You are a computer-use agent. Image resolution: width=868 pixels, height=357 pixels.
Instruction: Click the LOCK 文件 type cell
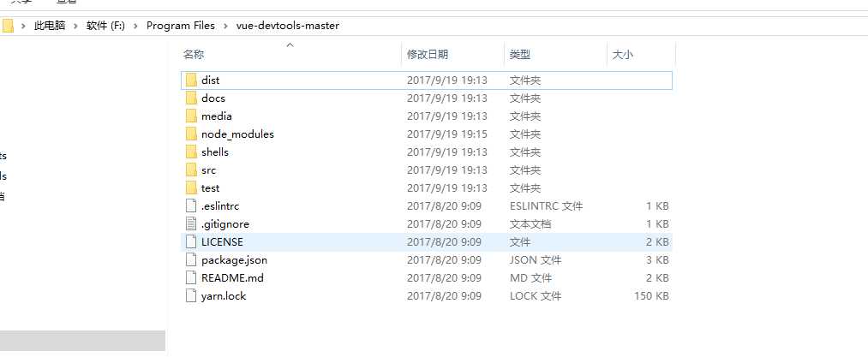[536, 295]
